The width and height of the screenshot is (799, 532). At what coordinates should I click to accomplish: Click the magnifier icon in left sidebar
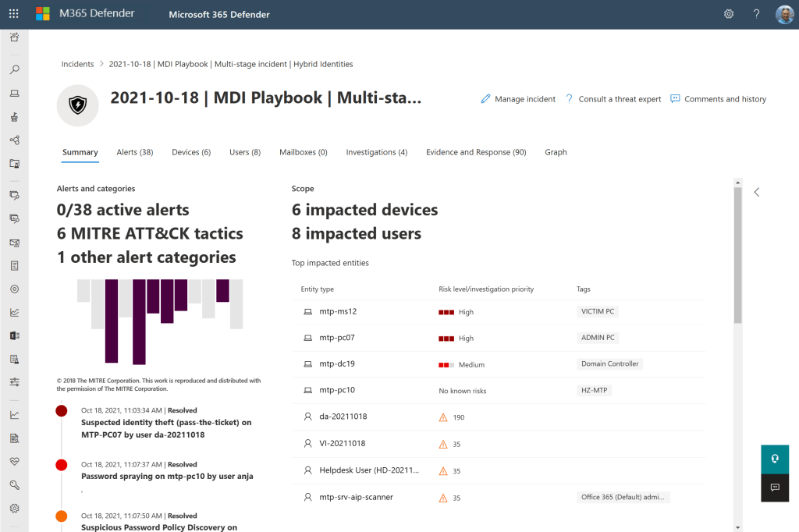point(14,69)
